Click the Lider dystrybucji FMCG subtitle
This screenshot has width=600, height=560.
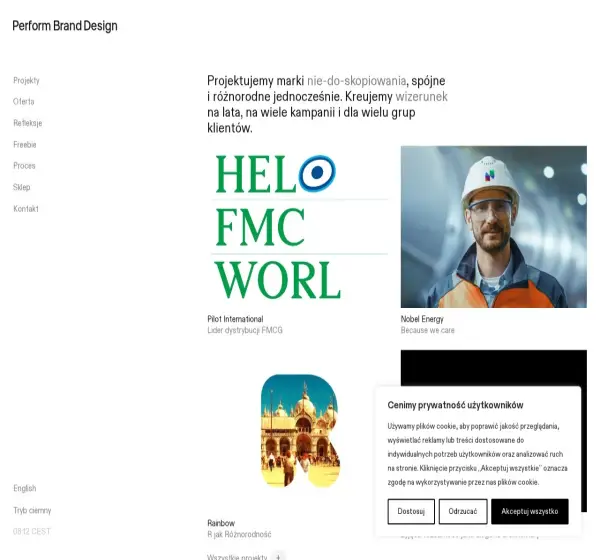[245, 330]
